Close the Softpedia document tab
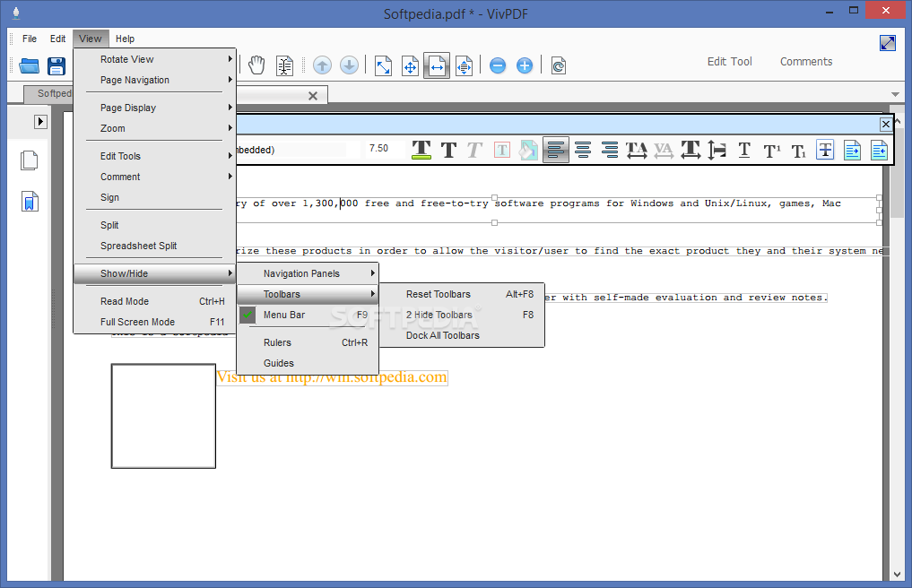This screenshot has width=912, height=588. (x=313, y=96)
